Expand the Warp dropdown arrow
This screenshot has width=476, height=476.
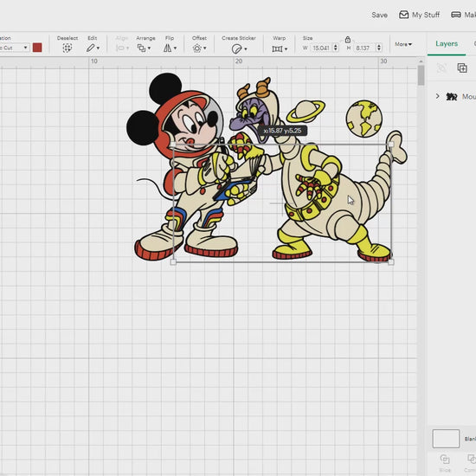coord(286,48)
